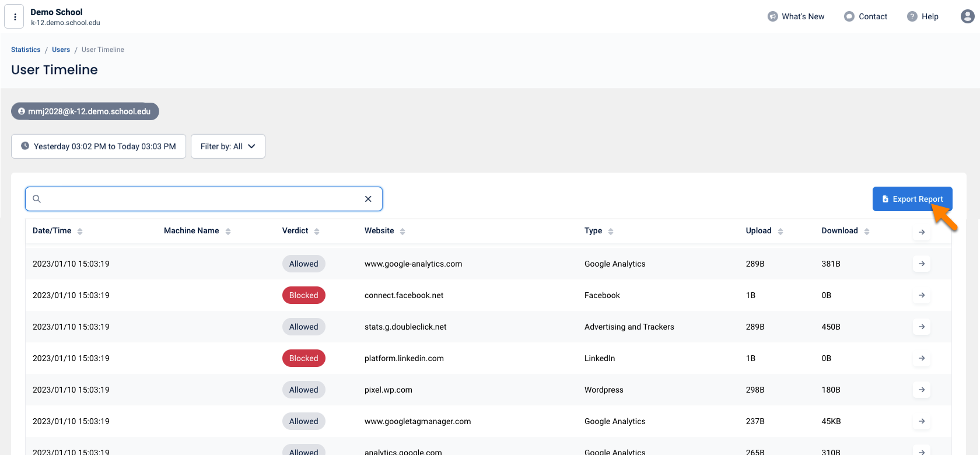Focus the timeline search field
Viewport: 980px width, 455px height.
pos(204,199)
